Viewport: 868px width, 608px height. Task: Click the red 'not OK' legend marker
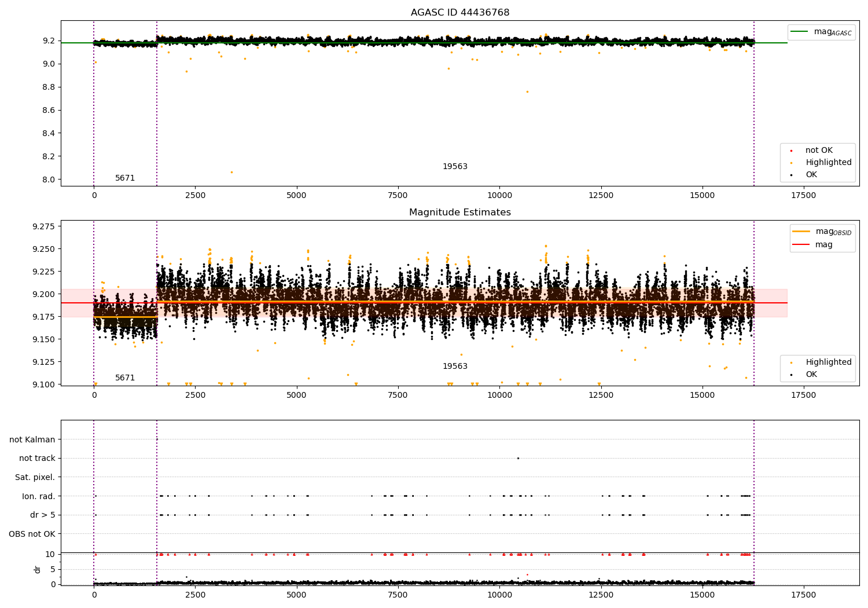(x=791, y=151)
